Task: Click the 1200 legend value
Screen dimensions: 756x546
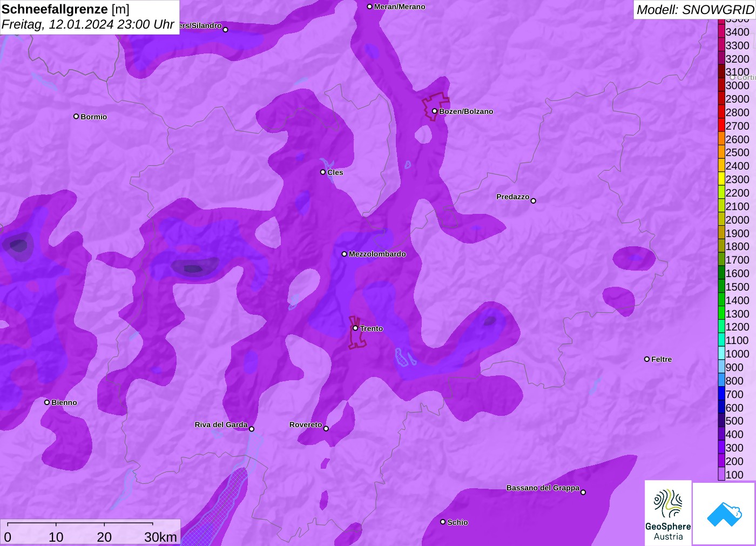Action: [x=738, y=327]
